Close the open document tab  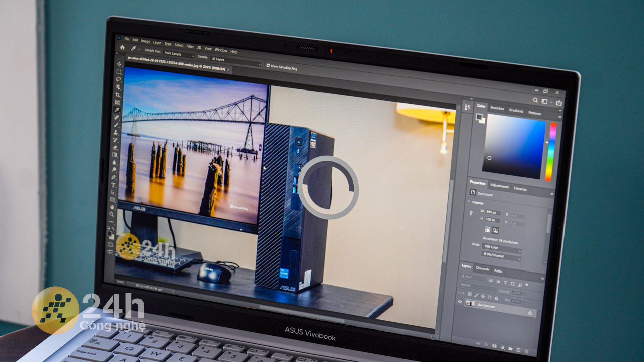pyautogui.click(x=229, y=71)
